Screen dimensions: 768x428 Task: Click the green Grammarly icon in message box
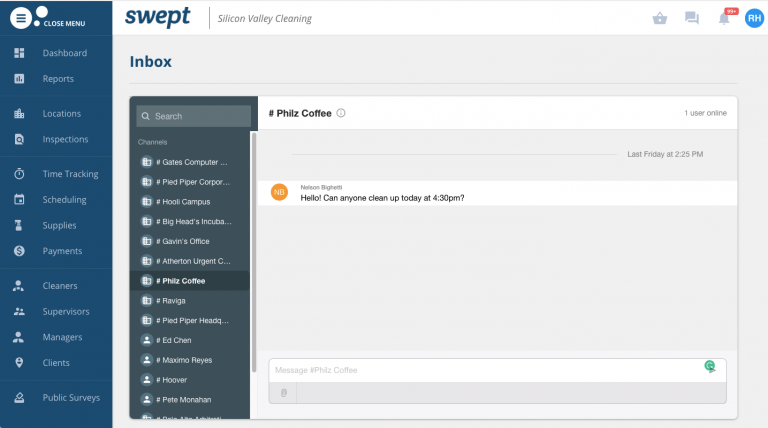710,366
